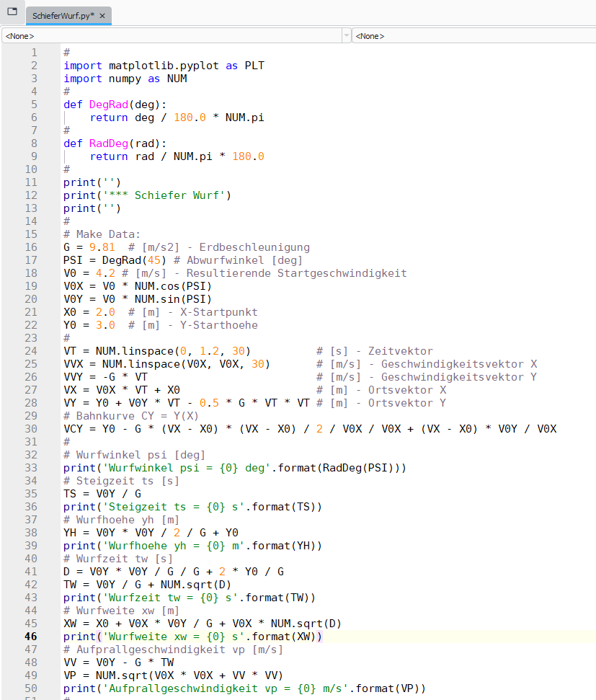Click 'VV = V0Y - G * TW' line
The image size is (596, 700).
[x=118, y=662]
